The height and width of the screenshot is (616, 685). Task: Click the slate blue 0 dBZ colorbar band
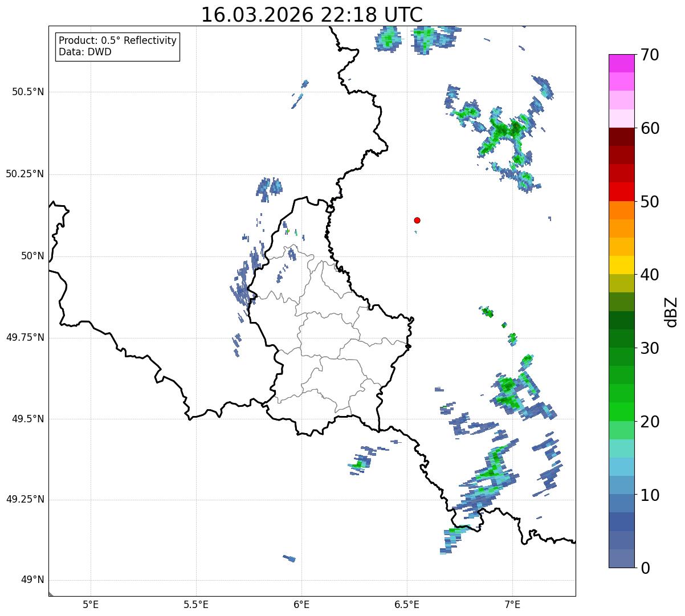pyautogui.click(x=621, y=558)
